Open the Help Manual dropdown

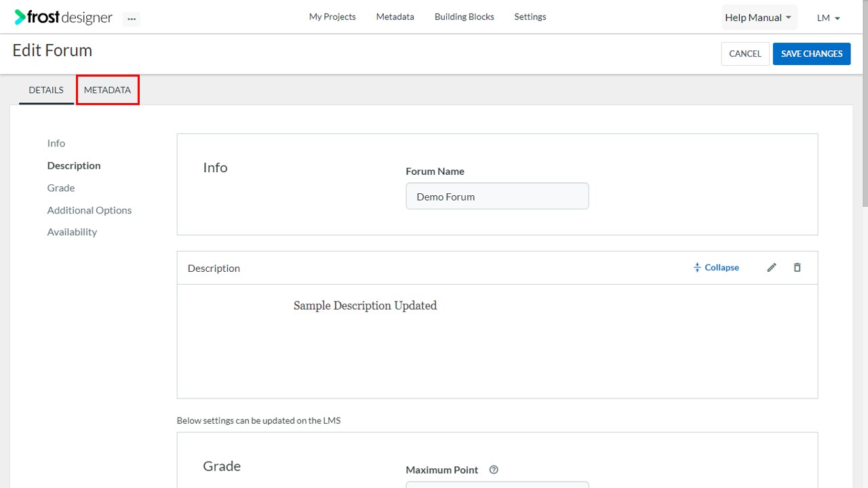[759, 18]
